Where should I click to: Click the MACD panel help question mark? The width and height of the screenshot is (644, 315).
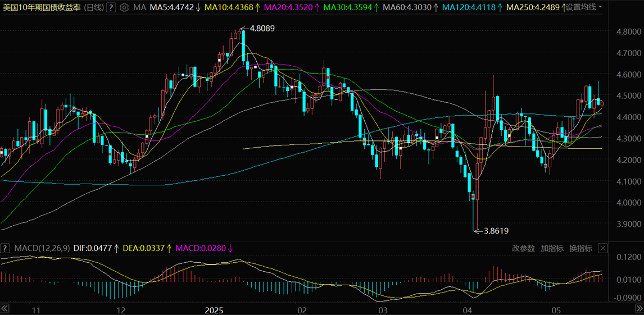click(x=6, y=248)
